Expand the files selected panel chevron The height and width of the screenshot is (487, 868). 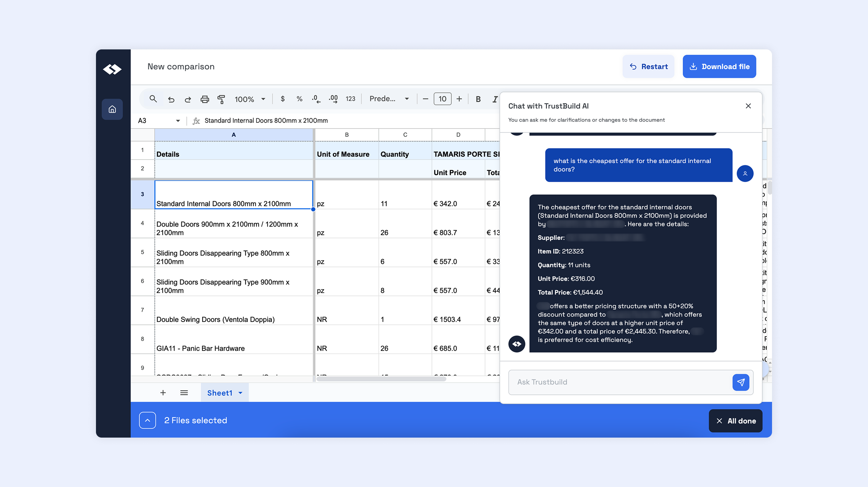tap(147, 420)
